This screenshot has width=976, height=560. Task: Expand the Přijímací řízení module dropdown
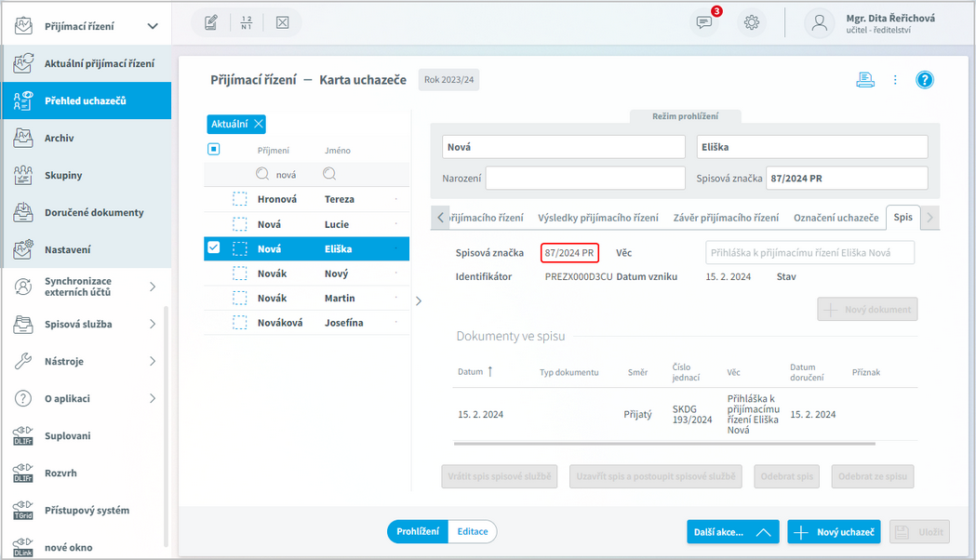click(x=153, y=26)
